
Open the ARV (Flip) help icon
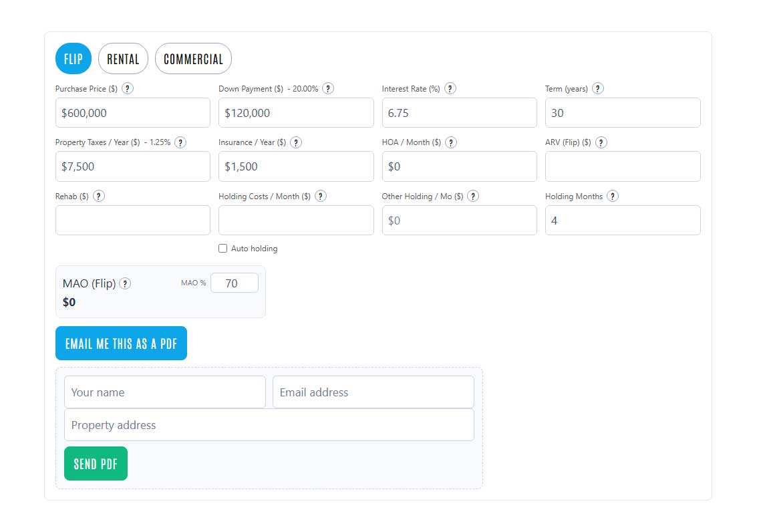(601, 142)
